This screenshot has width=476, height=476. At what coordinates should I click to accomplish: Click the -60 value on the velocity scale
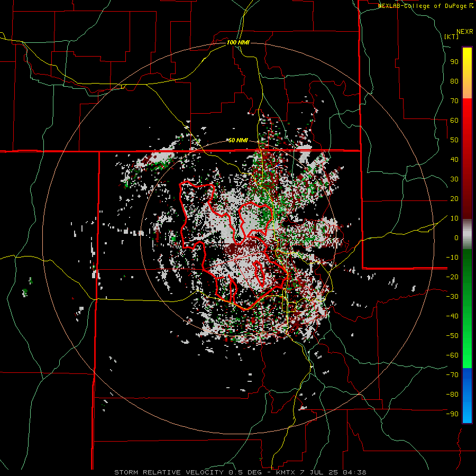452,355
